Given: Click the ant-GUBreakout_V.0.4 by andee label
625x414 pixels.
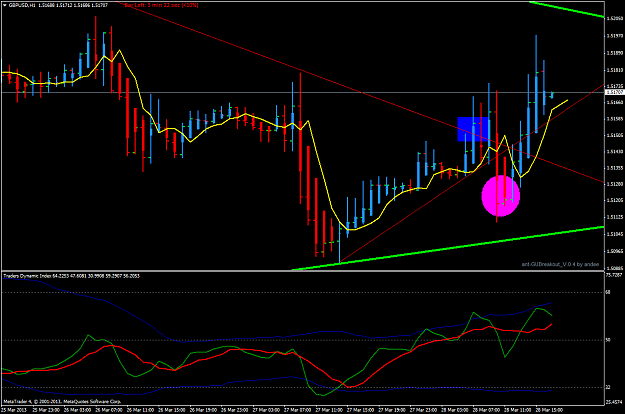Looking at the screenshot, I should pyautogui.click(x=560, y=264).
